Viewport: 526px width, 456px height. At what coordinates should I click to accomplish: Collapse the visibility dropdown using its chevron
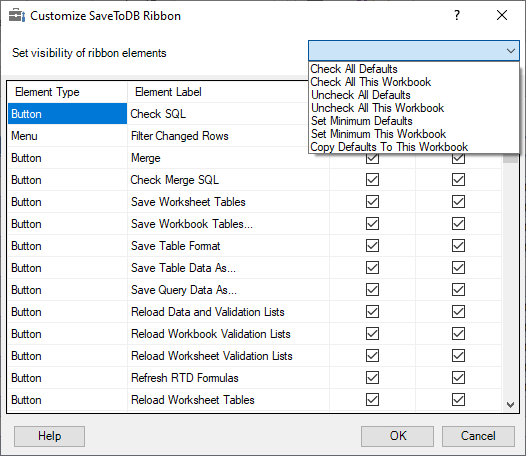511,51
